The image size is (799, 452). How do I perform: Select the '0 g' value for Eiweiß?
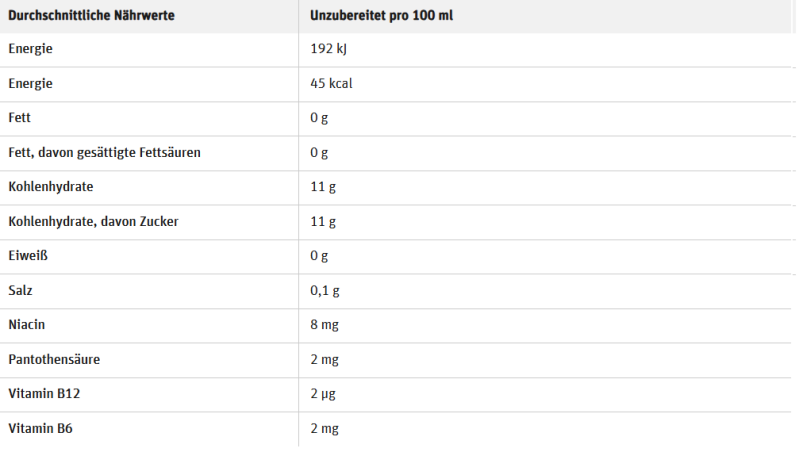pyautogui.click(x=319, y=255)
